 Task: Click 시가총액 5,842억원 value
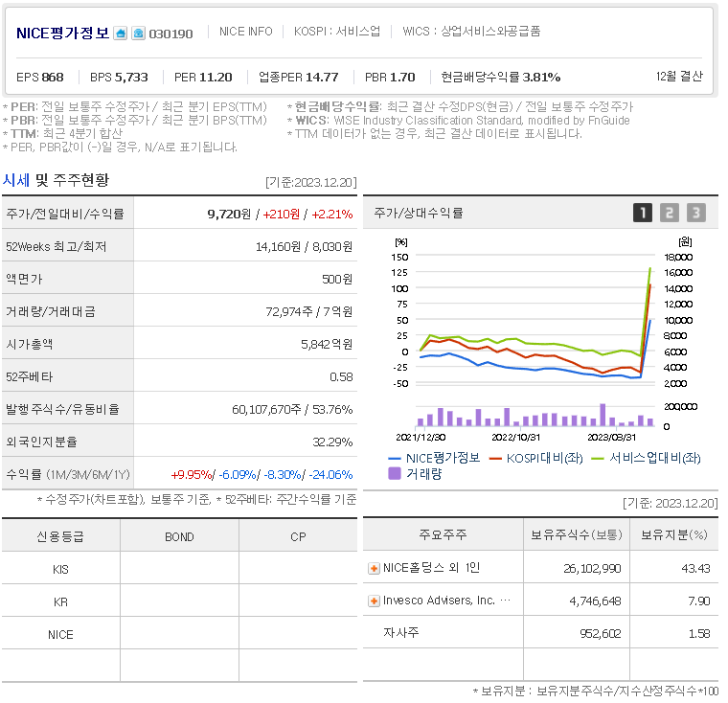click(x=327, y=344)
